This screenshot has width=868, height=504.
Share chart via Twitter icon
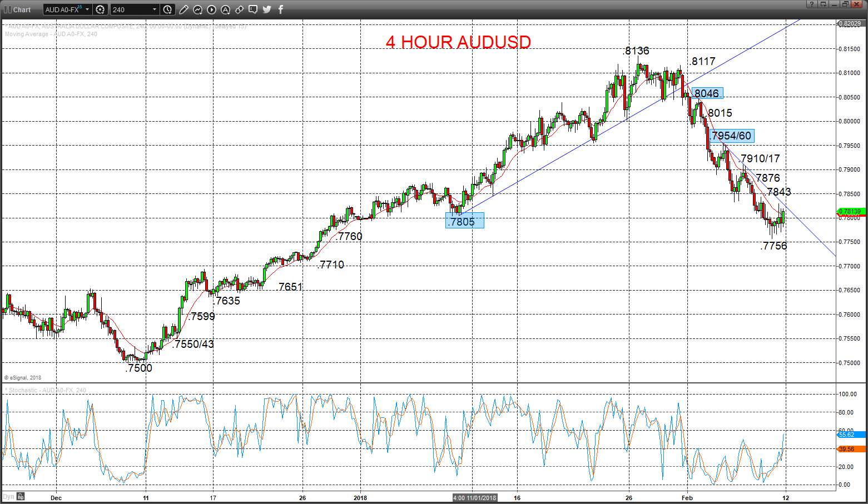pyautogui.click(x=267, y=9)
